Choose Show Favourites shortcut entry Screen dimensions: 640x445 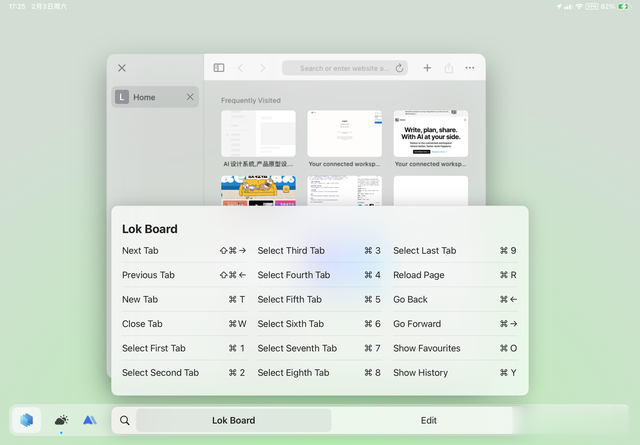point(455,348)
